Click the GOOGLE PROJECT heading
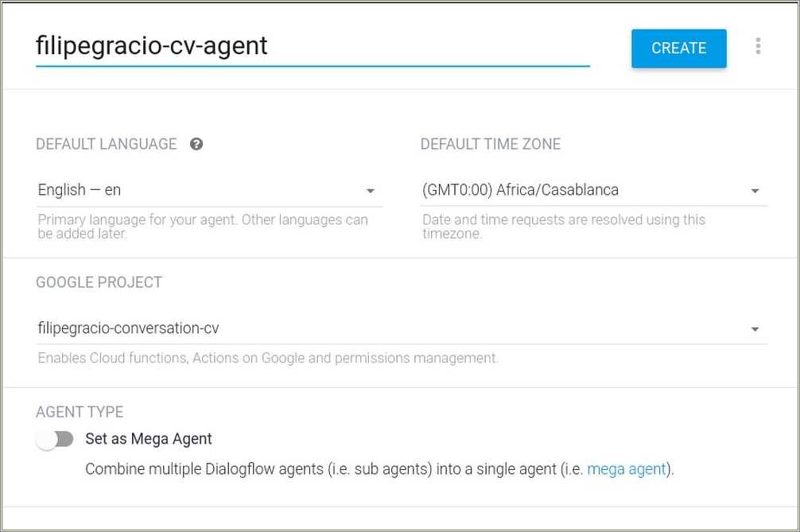The image size is (800, 532). pos(99,282)
